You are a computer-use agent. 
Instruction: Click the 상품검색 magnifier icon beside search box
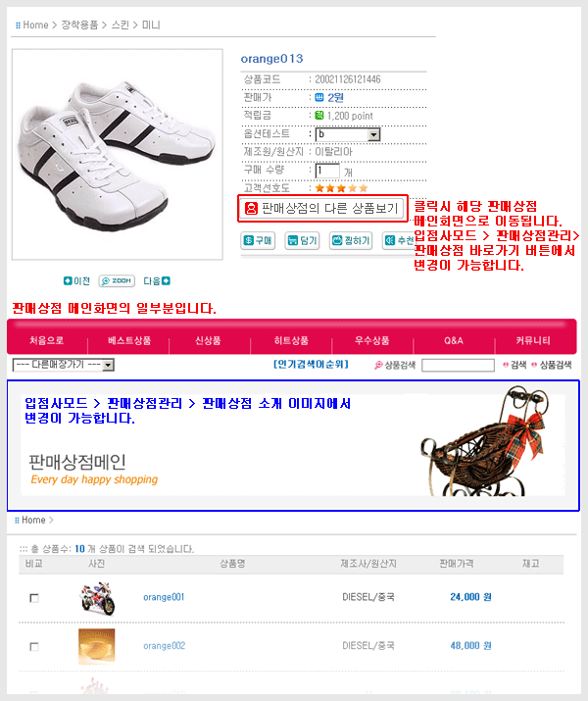coord(378,366)
